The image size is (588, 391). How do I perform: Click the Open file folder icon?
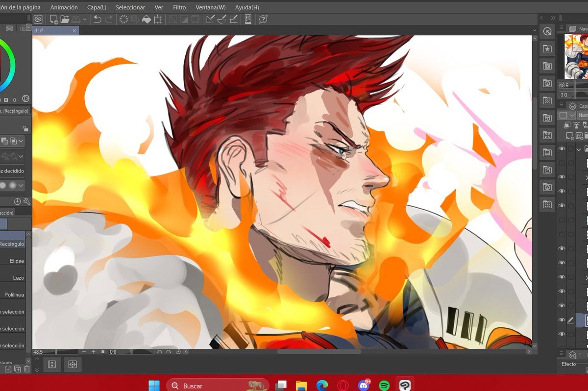pos(64,19)
